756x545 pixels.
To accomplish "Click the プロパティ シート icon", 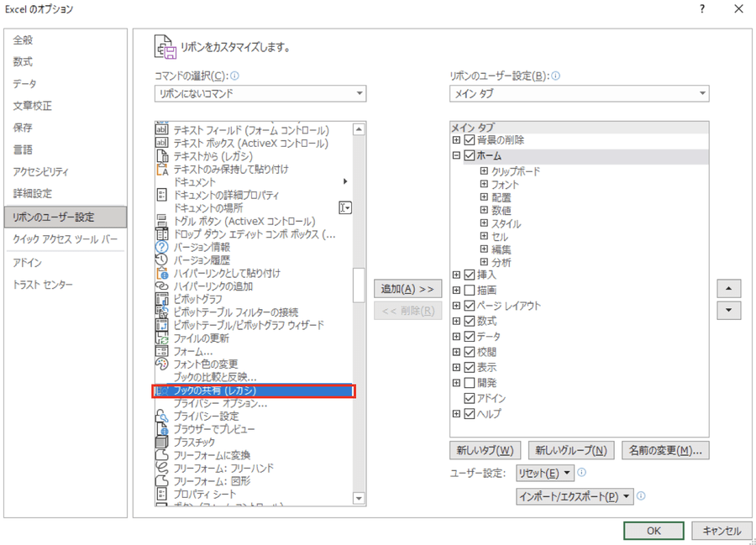I will click(162, 494).
